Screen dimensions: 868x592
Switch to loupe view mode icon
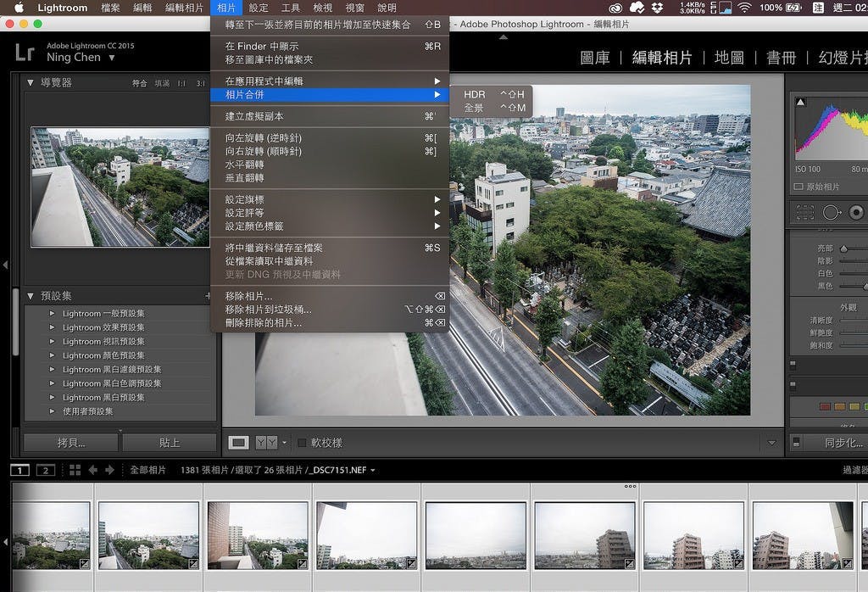[239, 442]
